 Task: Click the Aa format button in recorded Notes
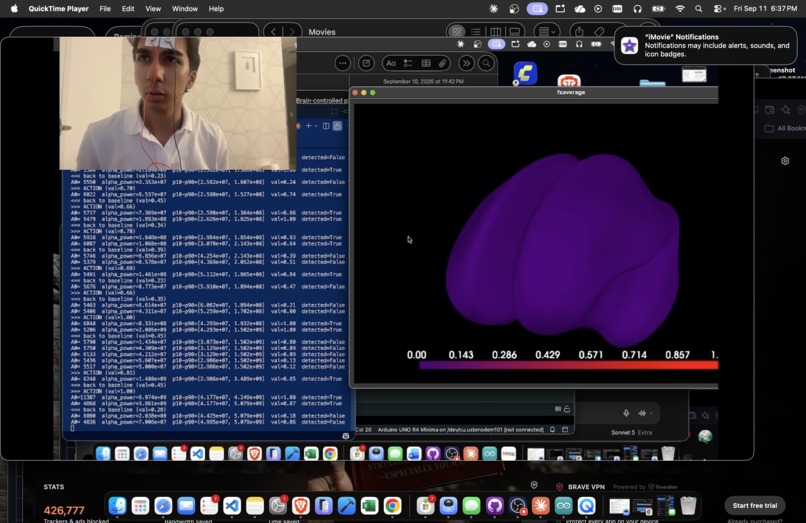(391, 63)
